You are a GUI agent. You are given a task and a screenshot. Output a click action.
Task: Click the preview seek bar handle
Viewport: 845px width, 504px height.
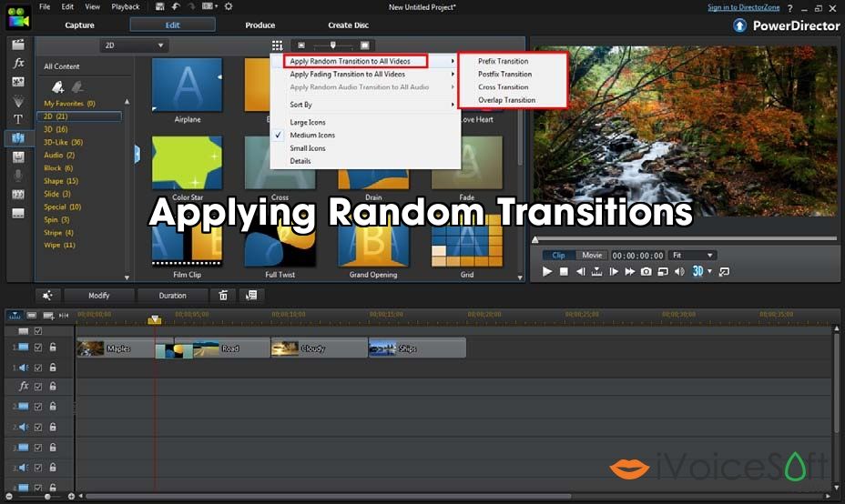tap(535, 239)
